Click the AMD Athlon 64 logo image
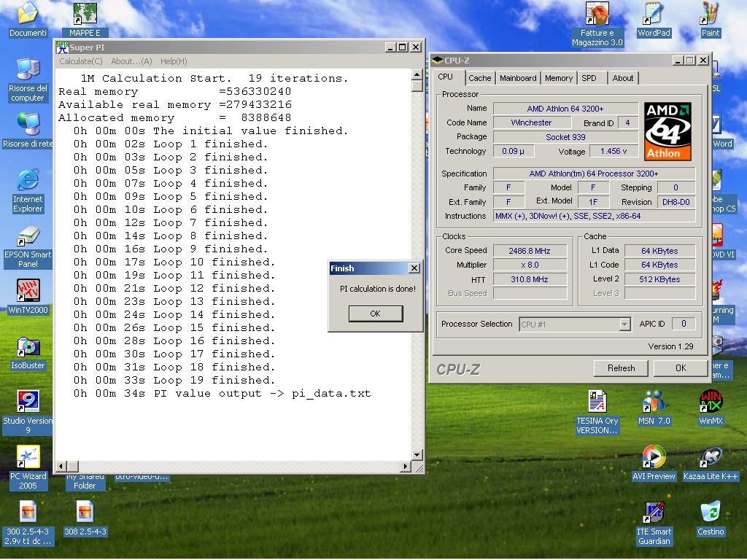This screenshot has height=560, width=747. pos(667,131)
